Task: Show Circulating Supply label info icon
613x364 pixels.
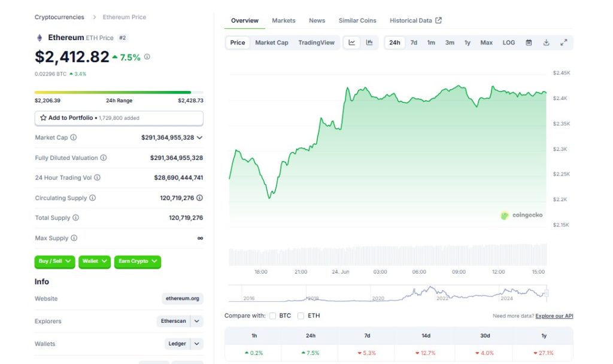Action: (x=93, y=198)
